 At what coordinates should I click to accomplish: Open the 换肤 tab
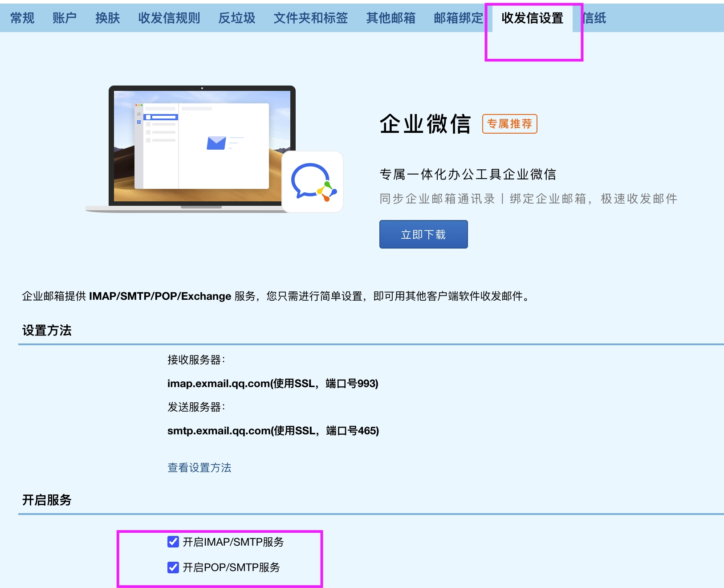coord(108,18)
